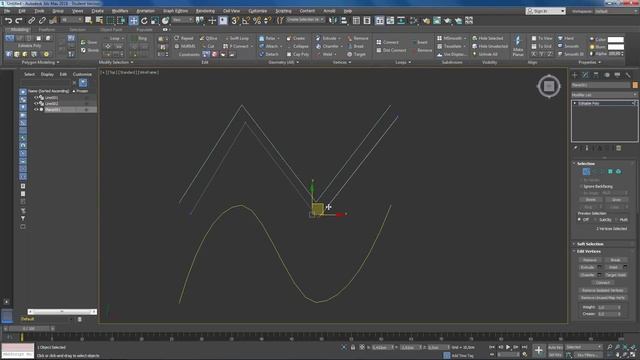Activate the Select and Move tool
Image resolution: width=640 pixels, height=360 pixels.
tap(133, 20)
